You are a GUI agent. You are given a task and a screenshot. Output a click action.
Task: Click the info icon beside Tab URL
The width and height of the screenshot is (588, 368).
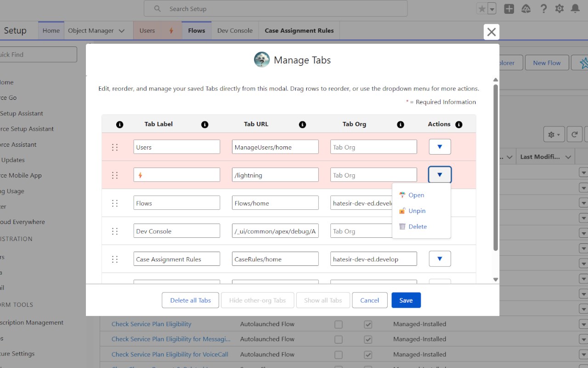(x=302, y=124)
